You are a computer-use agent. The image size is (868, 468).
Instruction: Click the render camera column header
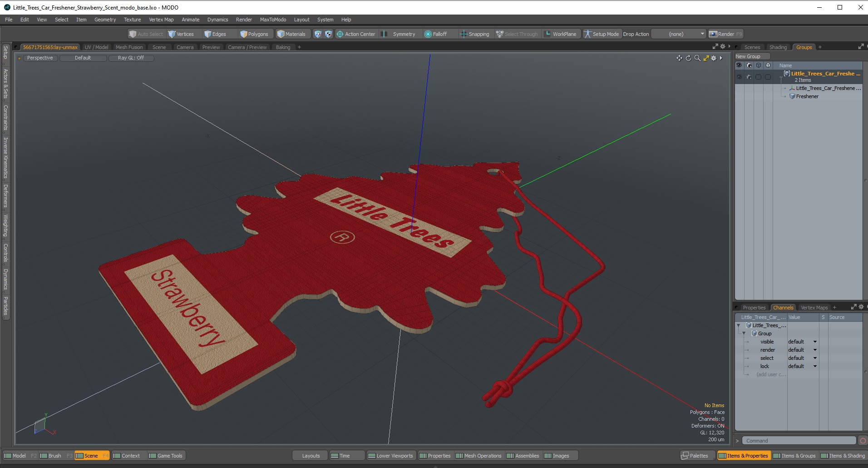pos(749,65)
